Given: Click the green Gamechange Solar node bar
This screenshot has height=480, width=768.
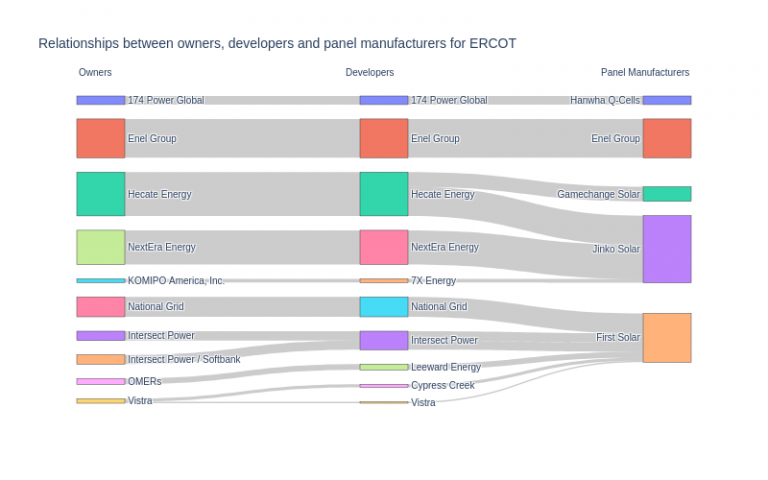Looking at the screenshot, I should coord(667,194).
